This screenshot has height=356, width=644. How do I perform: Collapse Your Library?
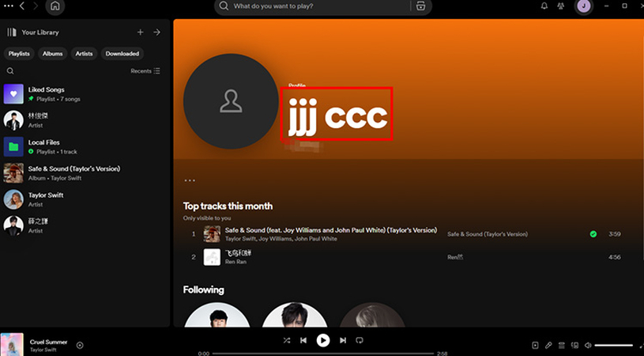(33, 32)
